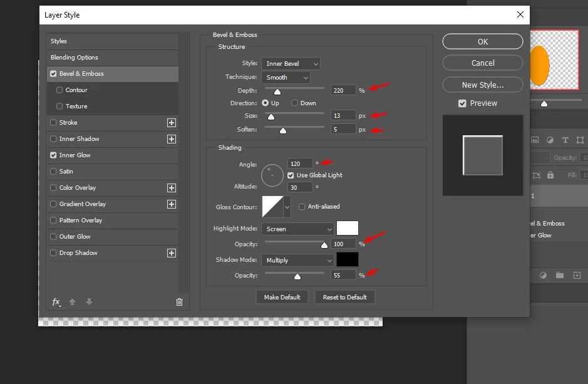Close the Layer Style dialog
The image size is (588, 384).
click(x=520, y=14)
